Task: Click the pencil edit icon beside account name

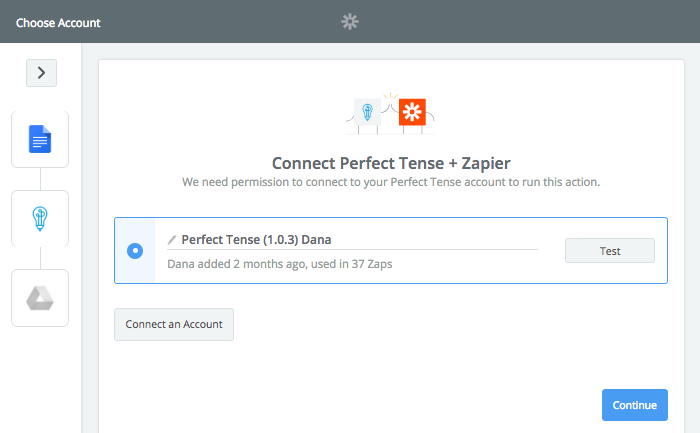Action: (172, 240)
